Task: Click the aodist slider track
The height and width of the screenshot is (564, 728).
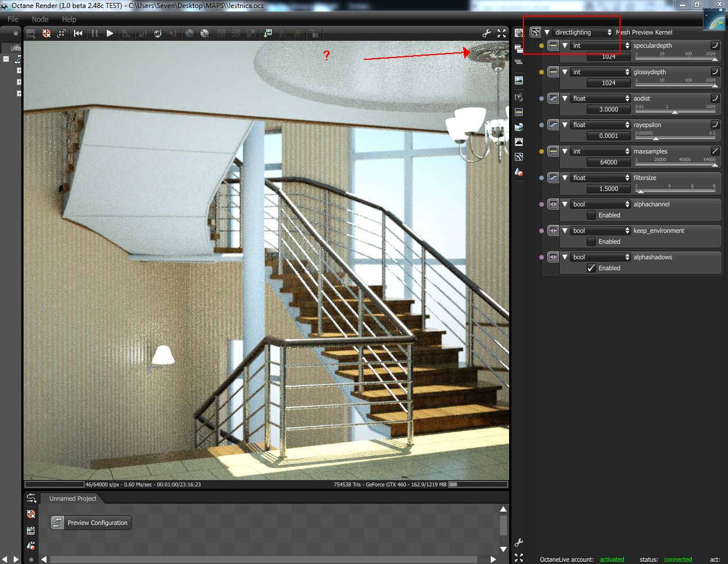Action: pos(676,111)
